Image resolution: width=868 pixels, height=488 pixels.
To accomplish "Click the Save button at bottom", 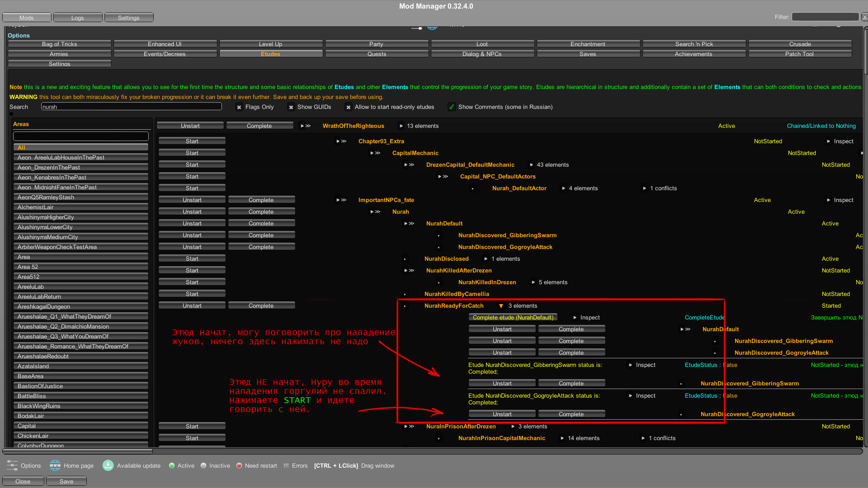I will coord(66,481).
